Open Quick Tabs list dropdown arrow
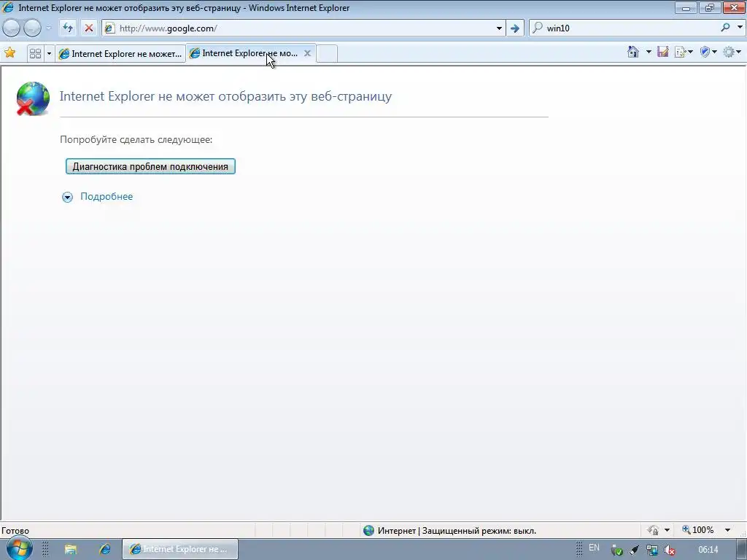Screen dimensions: 747x560 (x=49, y=53)
